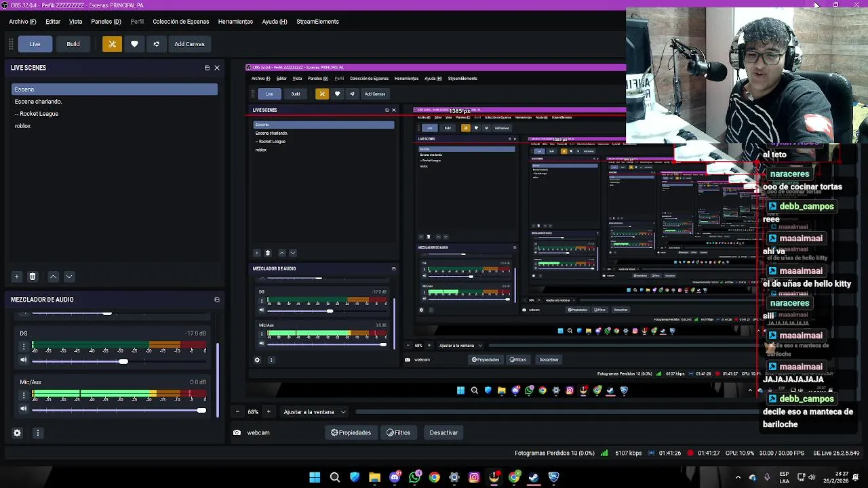The width and height of the screenshot is (868, 488).
Task: Click the audio mixer vertical scrollbar
Action: point(218,380)
